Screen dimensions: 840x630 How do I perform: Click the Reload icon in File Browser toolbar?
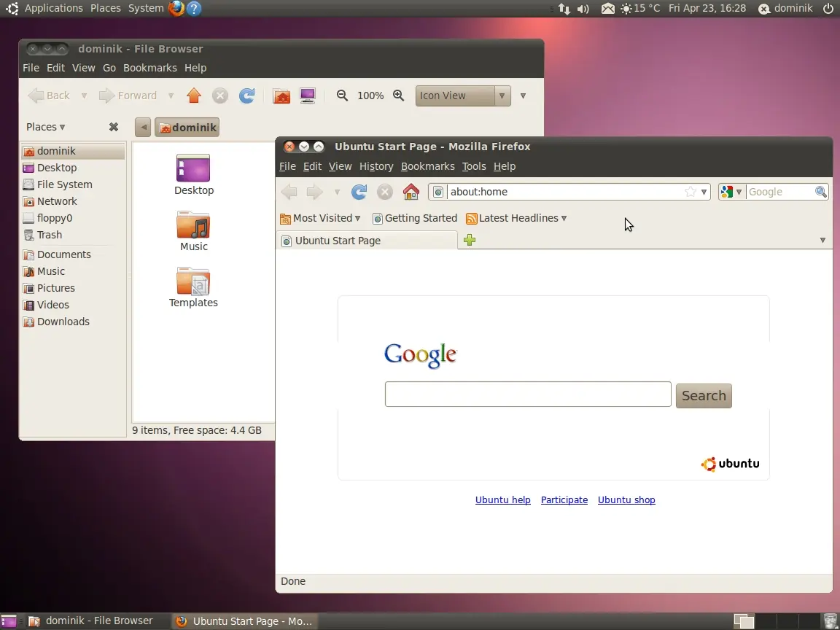coord(246,96)
